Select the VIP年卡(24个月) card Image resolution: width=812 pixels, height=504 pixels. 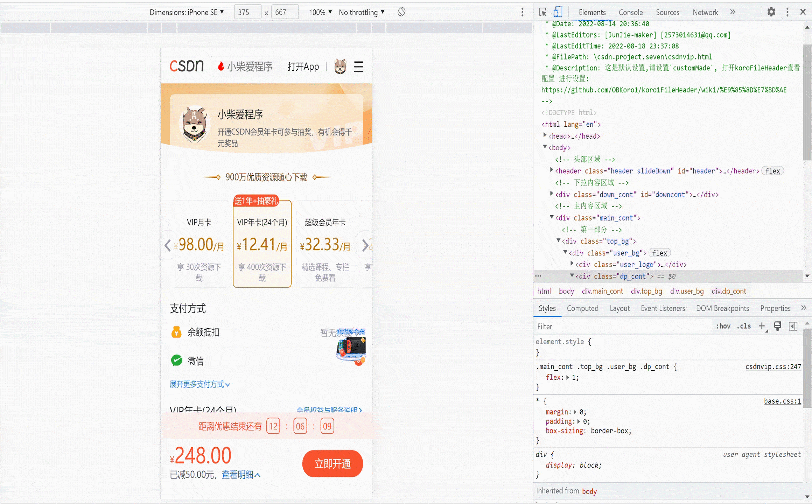click(262, 244)
